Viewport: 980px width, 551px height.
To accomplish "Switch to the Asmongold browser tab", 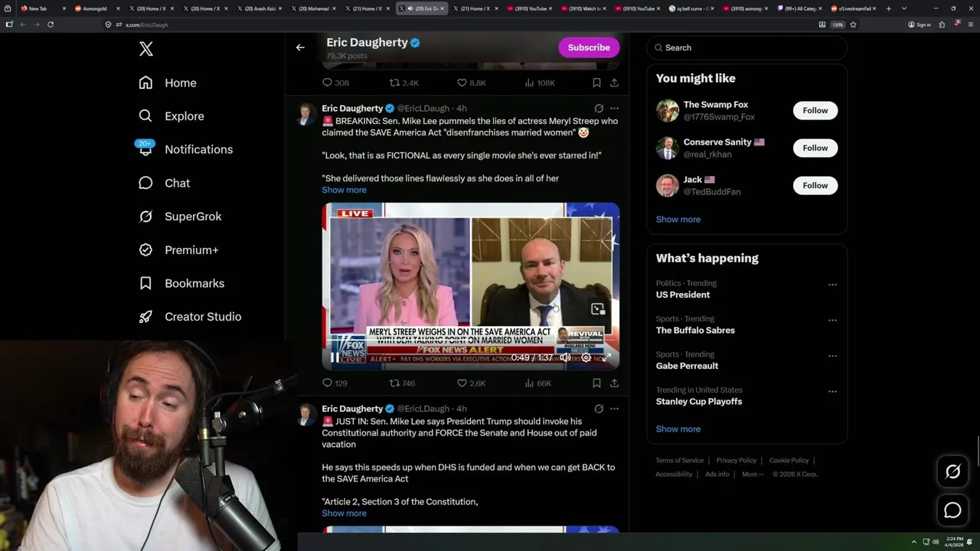I will [96, 8].
